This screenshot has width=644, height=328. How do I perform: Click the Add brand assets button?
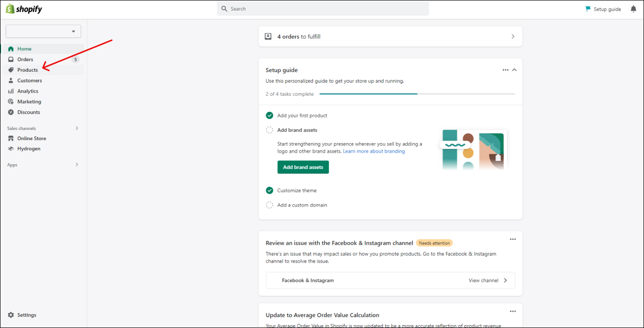tap(303, 167)
